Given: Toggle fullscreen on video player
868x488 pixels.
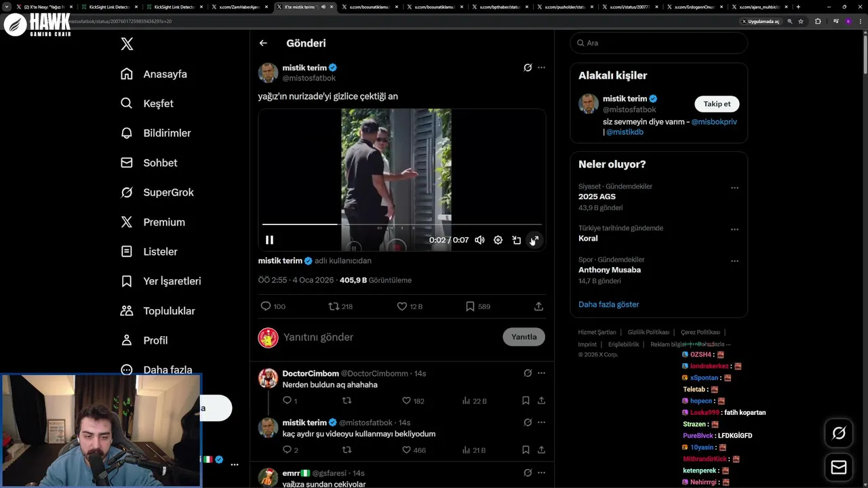Looking at the screenshot, I should click(x=534, y=240).
